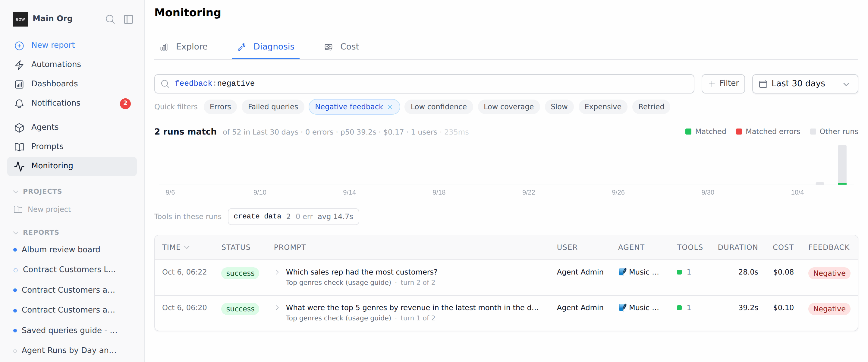Collapse the sidebar with the panel icon
868x362 pixels.
coord(128,19)
